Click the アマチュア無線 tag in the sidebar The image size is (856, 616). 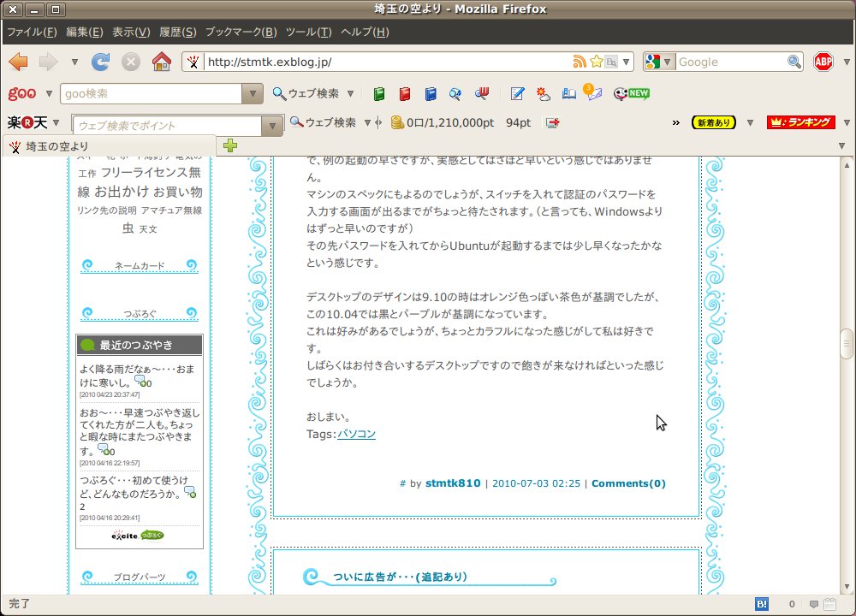pos(171,210)
